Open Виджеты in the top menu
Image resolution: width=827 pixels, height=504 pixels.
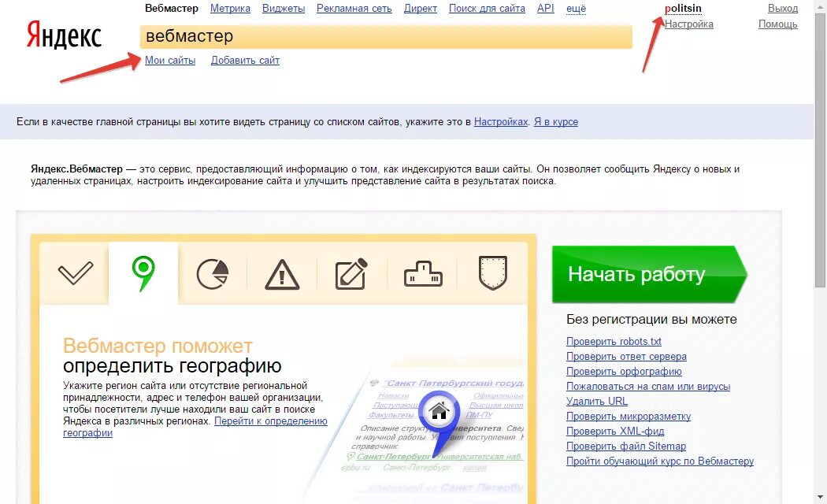284,9
